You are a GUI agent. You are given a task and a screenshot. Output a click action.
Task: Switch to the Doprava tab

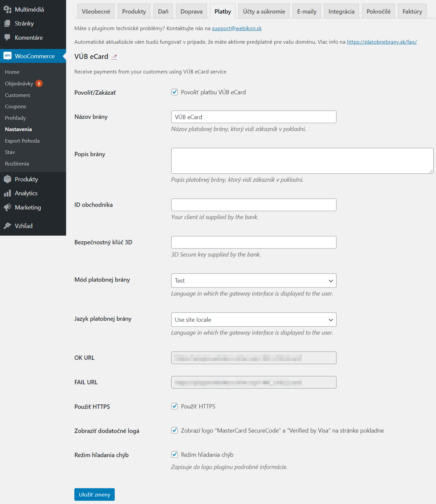(191, 12)
